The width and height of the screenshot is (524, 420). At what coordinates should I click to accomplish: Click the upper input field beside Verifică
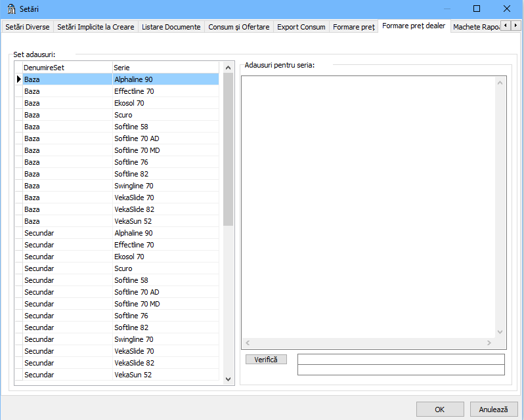click(401, 359)
